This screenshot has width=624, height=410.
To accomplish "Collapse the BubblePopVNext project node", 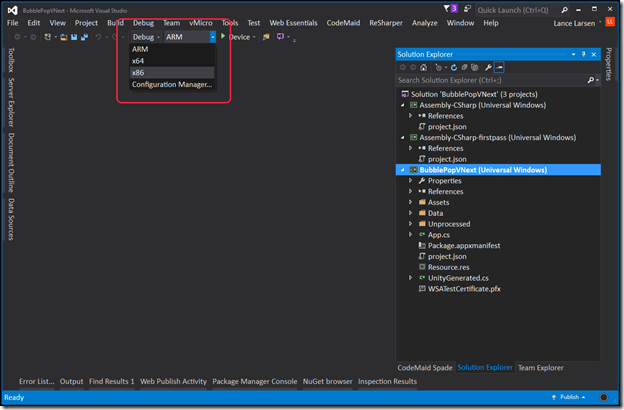I will pos(402,170).
